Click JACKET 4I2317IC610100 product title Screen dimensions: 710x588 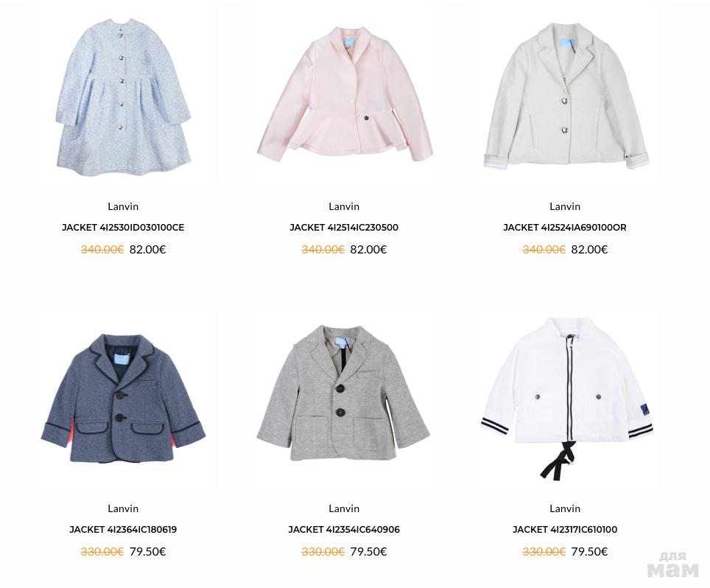coord(565,530)
